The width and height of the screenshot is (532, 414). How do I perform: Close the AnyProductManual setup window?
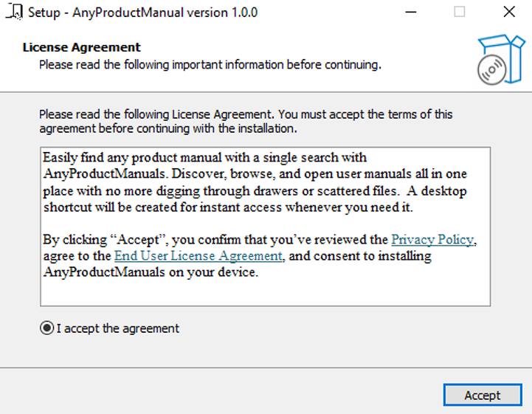pos(508,13)
